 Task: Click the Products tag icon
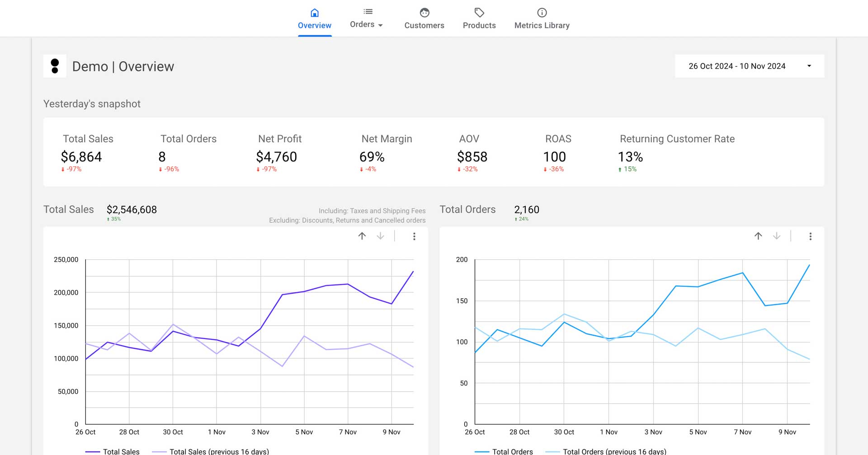pos(479,12)
